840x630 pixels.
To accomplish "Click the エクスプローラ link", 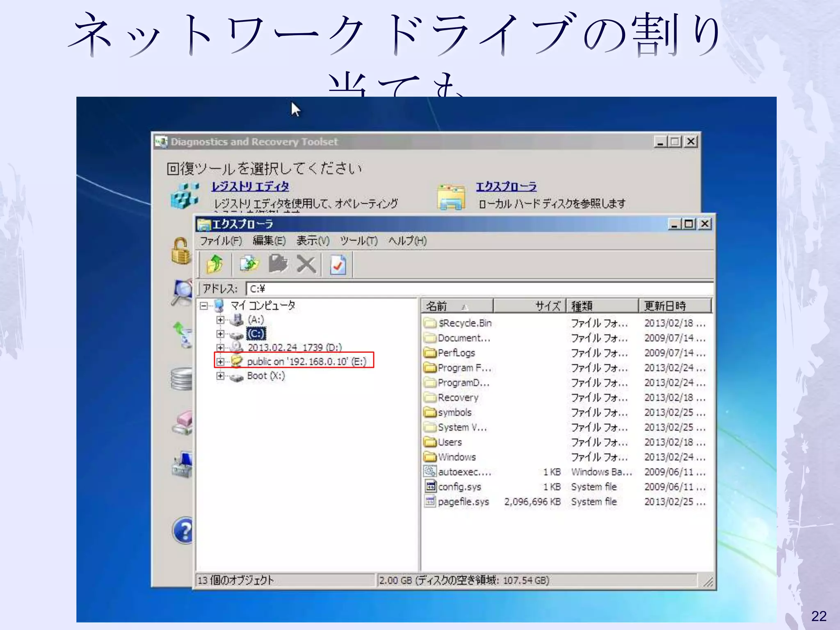I will [506, 187].
